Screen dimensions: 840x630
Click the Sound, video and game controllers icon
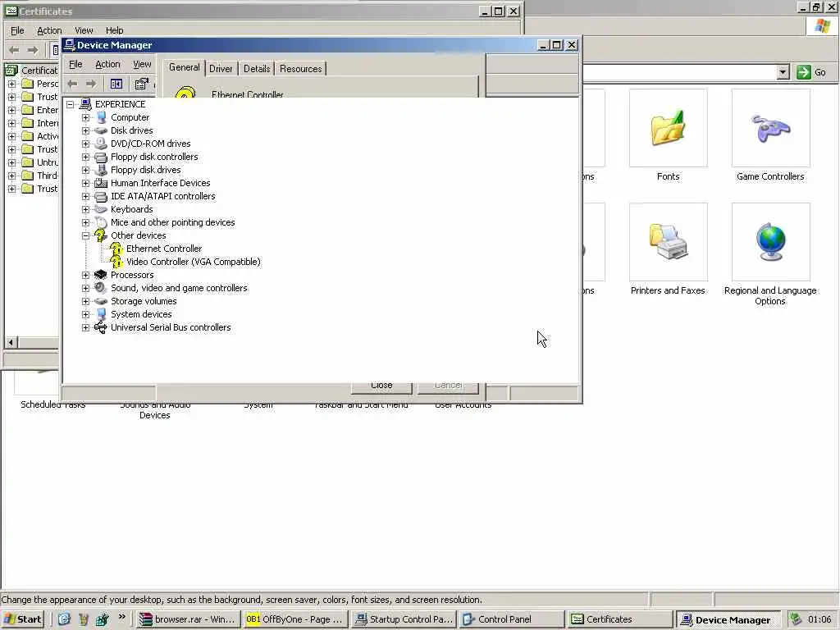coord(101,288)
